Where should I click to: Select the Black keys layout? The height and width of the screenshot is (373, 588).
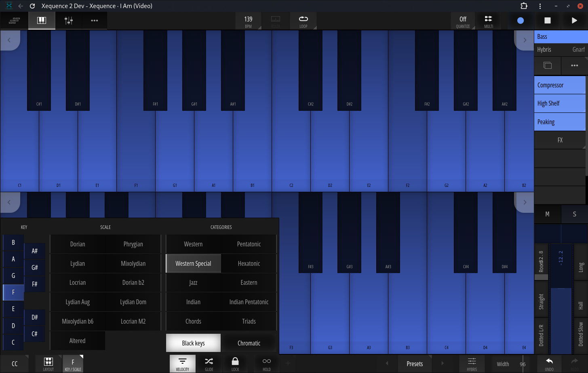point(193,343)
